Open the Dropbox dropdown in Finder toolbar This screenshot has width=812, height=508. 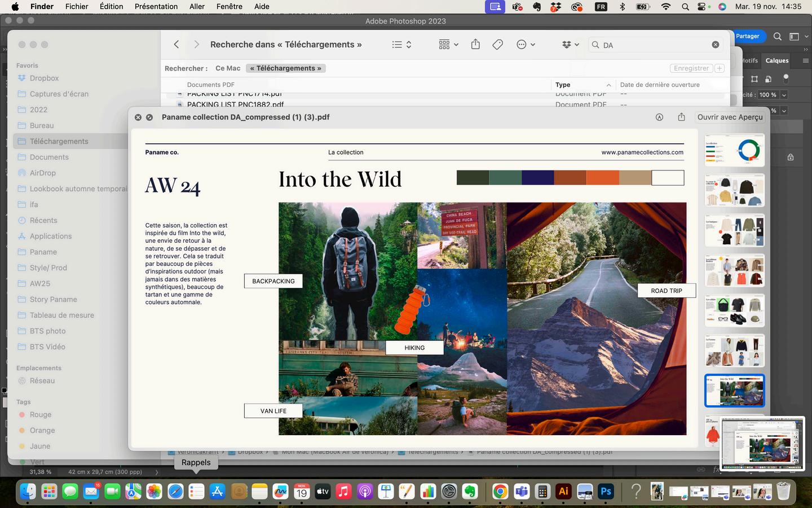pos(571,45)
